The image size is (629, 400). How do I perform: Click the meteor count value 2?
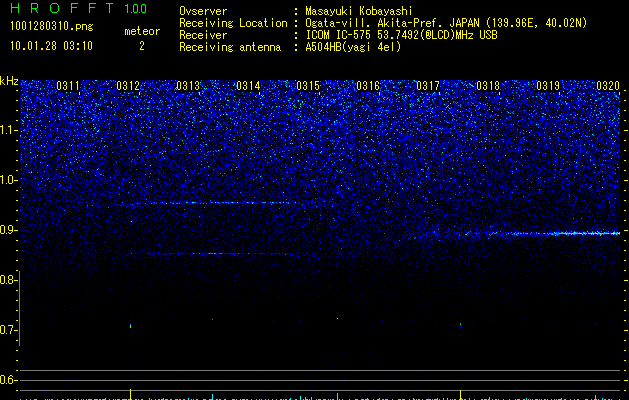point(142,46)
